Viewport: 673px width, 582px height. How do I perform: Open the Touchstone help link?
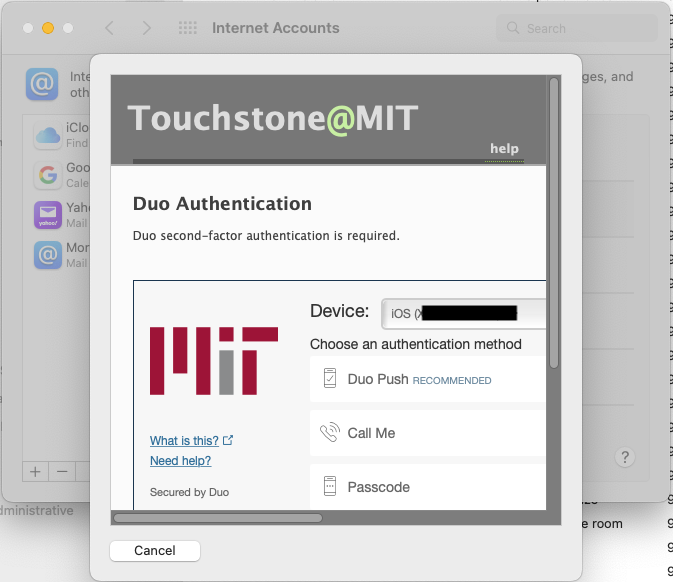tap(504, 149)
